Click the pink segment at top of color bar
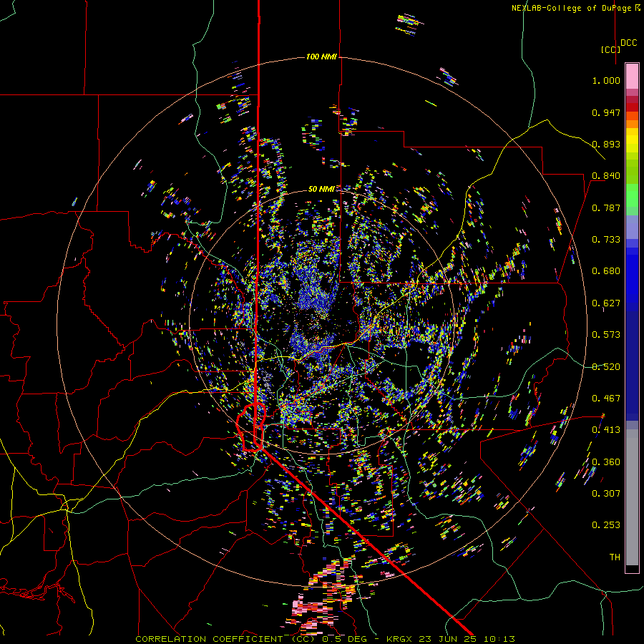Viewport: 644px width, 644px height. (632, 76)
